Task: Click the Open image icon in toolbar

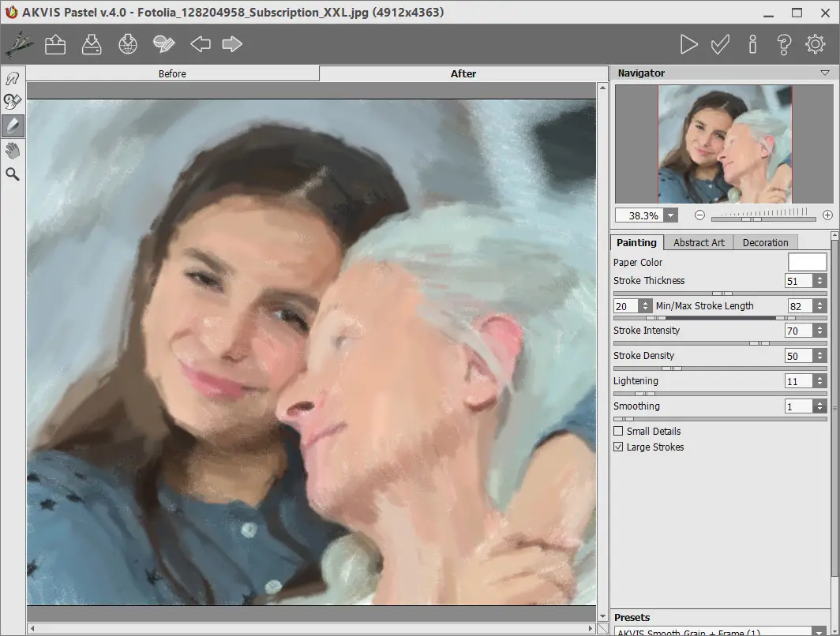Action: [55, 44]
